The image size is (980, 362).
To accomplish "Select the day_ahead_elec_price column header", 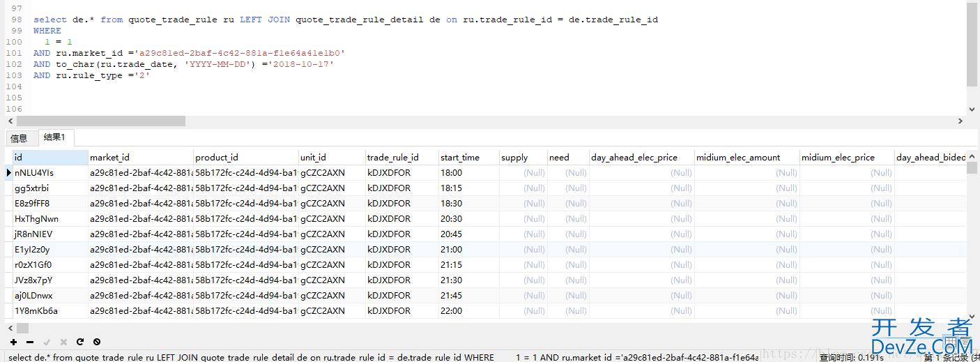I will (642, 157).
